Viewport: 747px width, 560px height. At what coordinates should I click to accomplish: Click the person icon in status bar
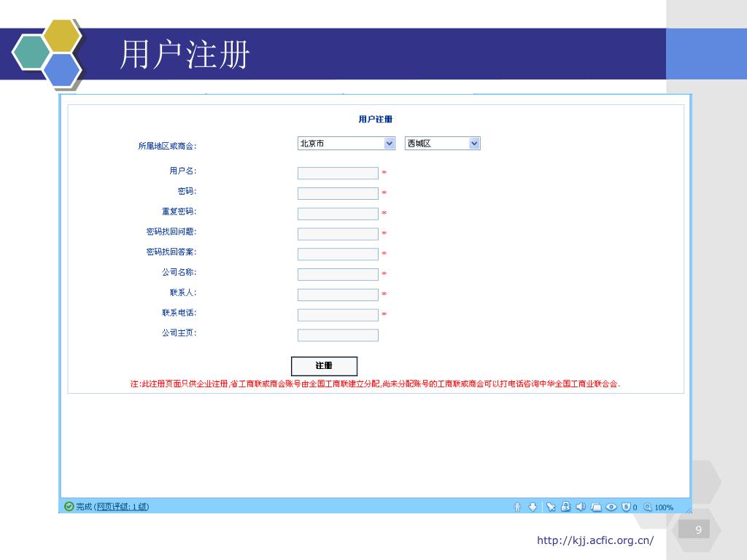coord(517,507)
